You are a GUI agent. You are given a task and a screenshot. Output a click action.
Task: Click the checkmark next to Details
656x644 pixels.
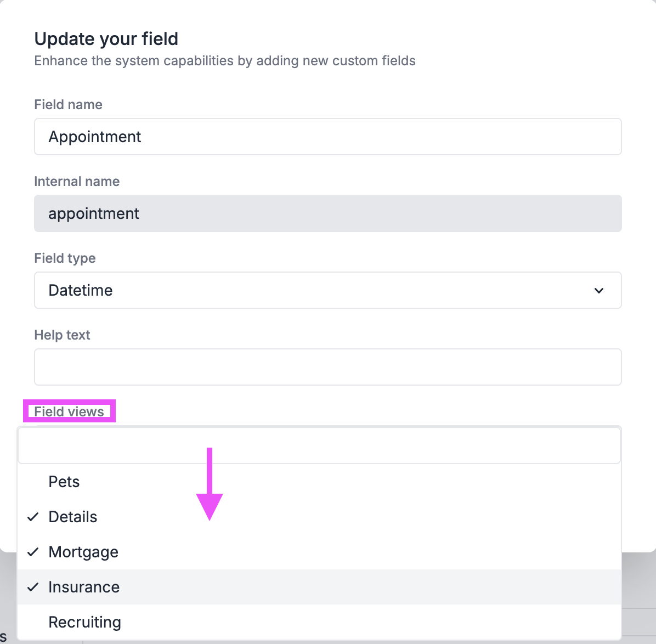click(33, 516)
